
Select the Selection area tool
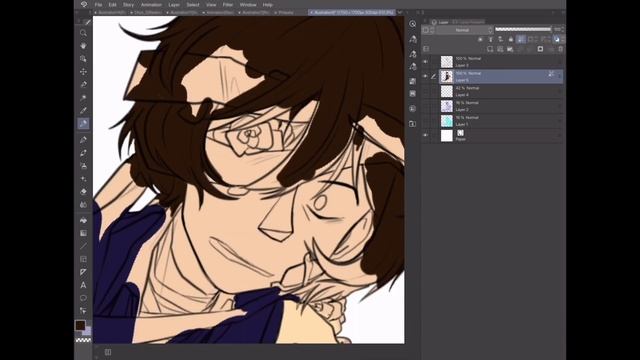pyautogui.click(x=83, y=84)
